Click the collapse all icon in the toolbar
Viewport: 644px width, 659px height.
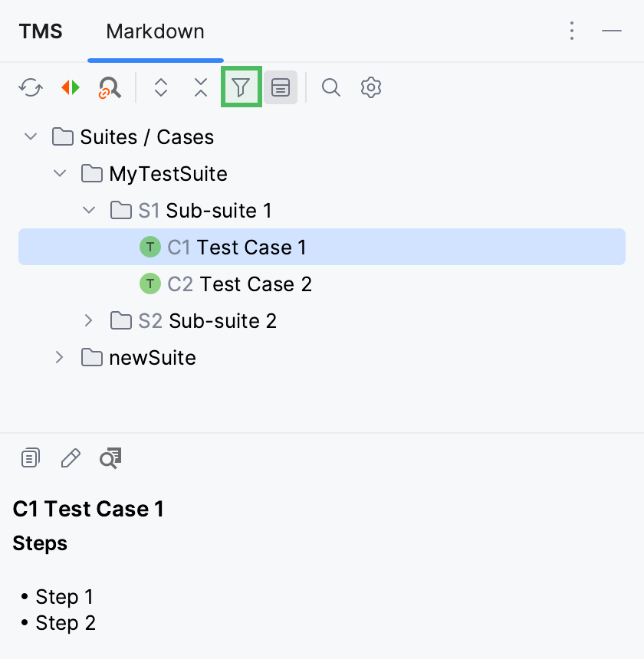click(x=200, y=87)
